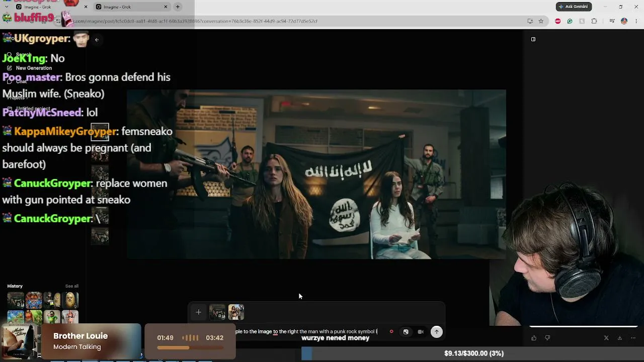Screen dimensions: 644x362
Task: Add an attachment with the plus button
Action: click(198, 312)
